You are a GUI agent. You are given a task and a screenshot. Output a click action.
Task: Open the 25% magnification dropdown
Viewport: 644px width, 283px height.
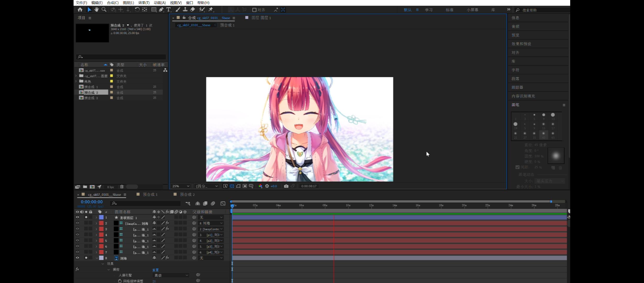(180, 186)
